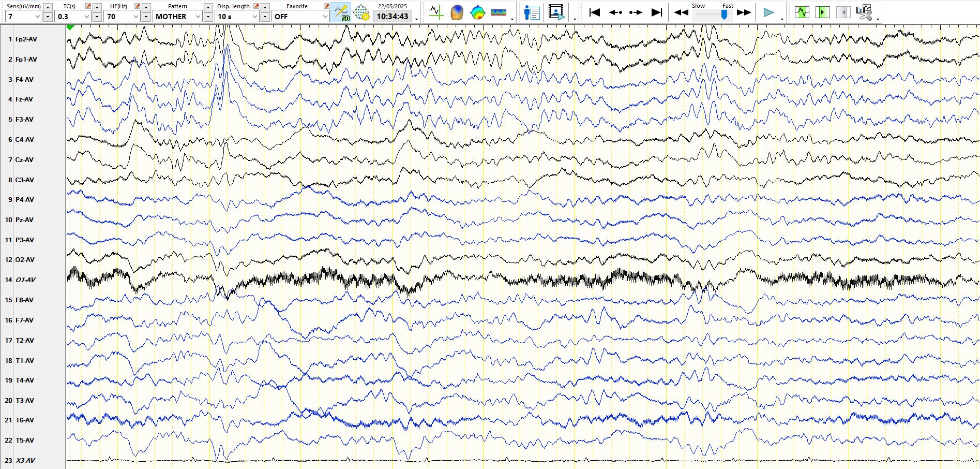Step Pattern selection up
This screenshot has width=980, height=469.
point(208,7)
